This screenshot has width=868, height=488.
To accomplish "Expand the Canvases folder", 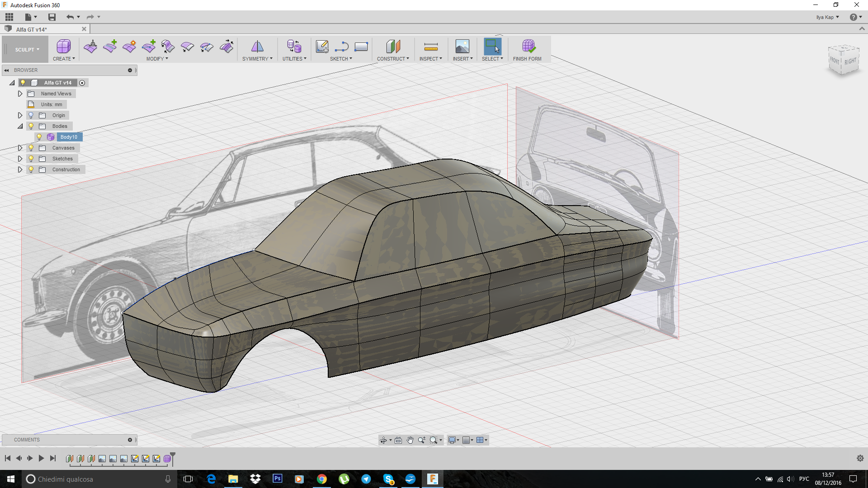I will 20,148.
